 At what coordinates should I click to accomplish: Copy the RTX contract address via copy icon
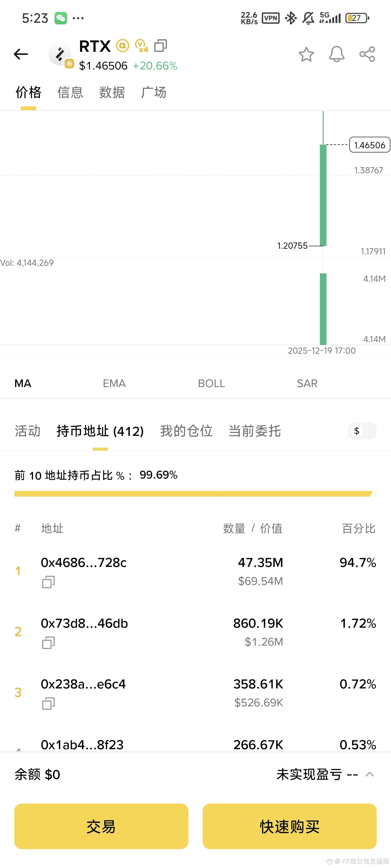161,46
